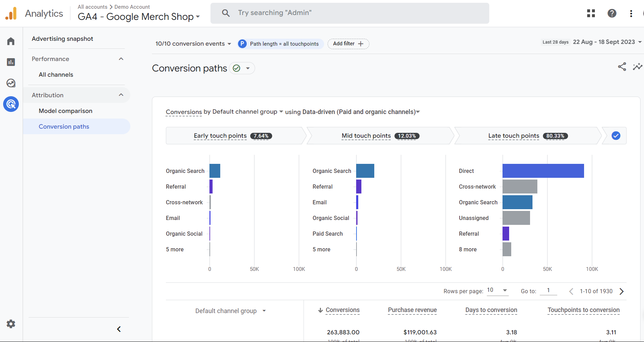
Task: Select Late touch points segment
Action: (528, 136)
